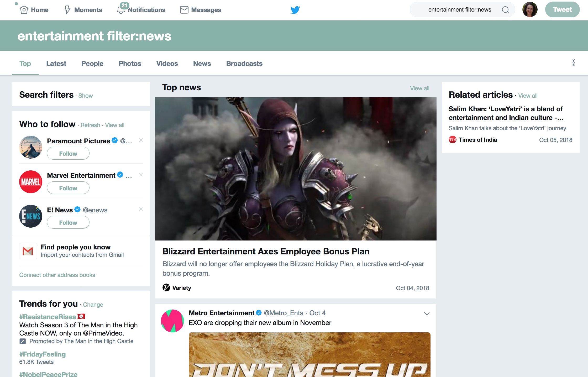The width and height of the screenshot is (588, 377).
Task: Click the promoted arrow icon under #ResistanceRises
Action: (23, 341)
